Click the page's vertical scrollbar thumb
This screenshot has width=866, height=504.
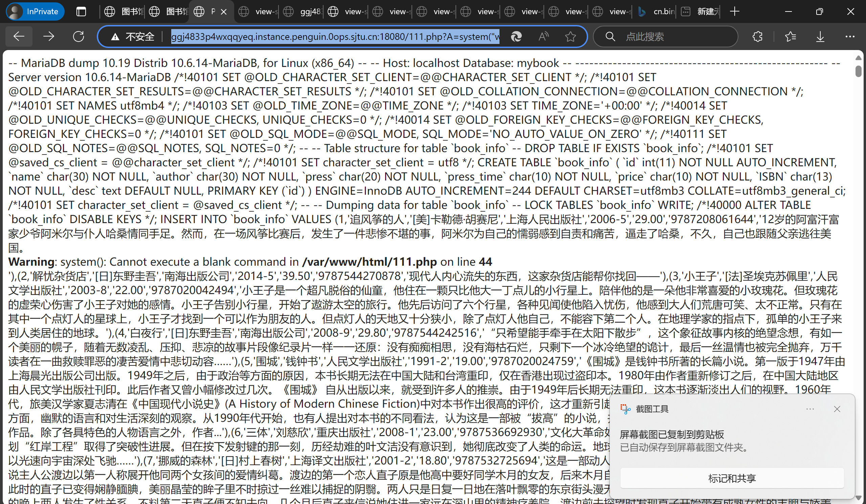(858, 71)
